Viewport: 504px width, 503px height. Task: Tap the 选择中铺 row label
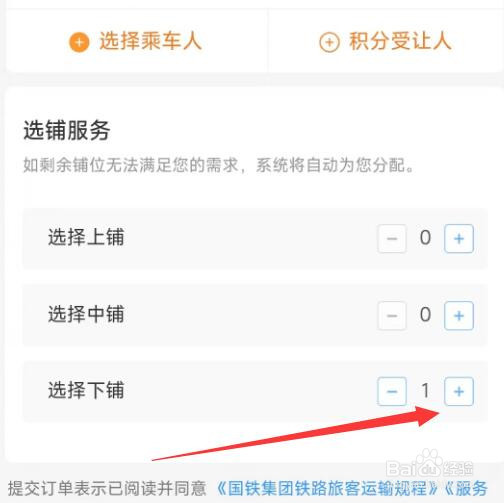coord(86,314)
